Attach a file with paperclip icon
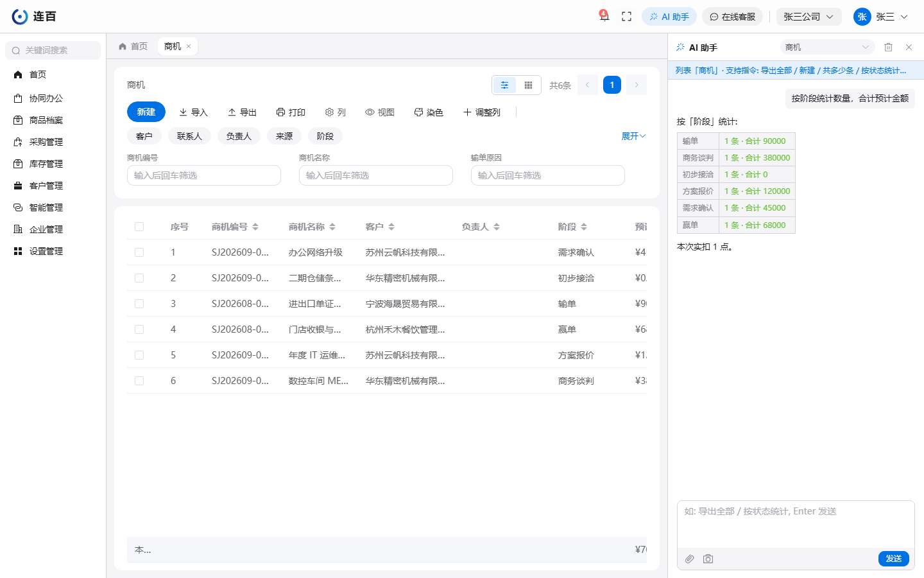This screenshot has width=924, height=578. 690,559
